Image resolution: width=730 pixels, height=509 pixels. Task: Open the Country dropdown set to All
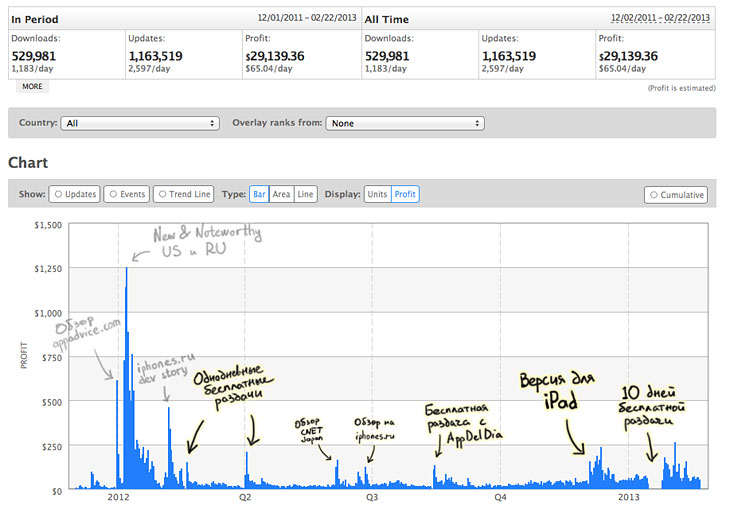[140, 123]
